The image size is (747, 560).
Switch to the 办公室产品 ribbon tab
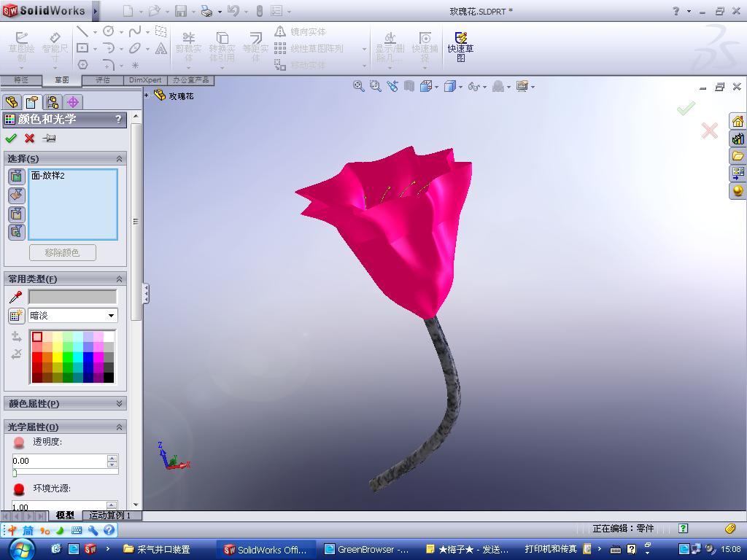pyautogui.click(x=190, y=80)
